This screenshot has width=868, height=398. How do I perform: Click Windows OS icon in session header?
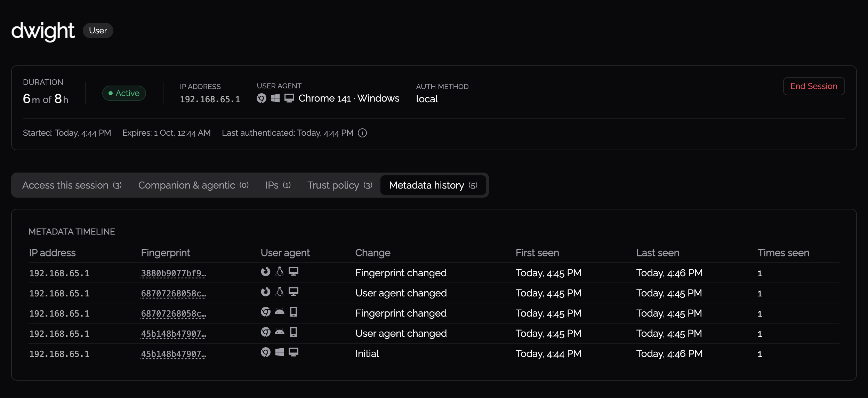tap(275, 98)
